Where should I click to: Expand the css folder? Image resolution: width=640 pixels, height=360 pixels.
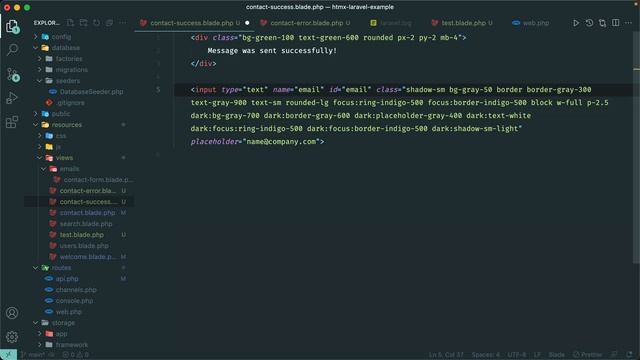(x=61, y=136)
